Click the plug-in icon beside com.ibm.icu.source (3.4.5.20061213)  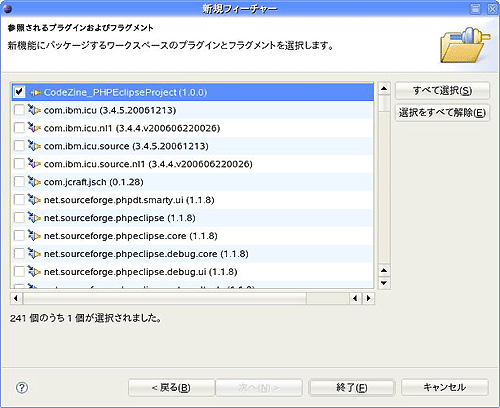pos(34,146)
